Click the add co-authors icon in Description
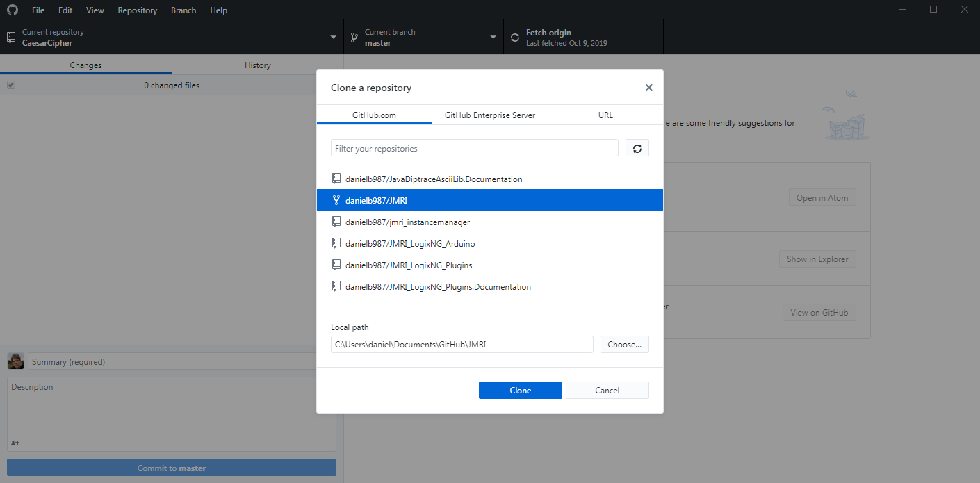This screenshot has width=980, height=483. [15, 443]
